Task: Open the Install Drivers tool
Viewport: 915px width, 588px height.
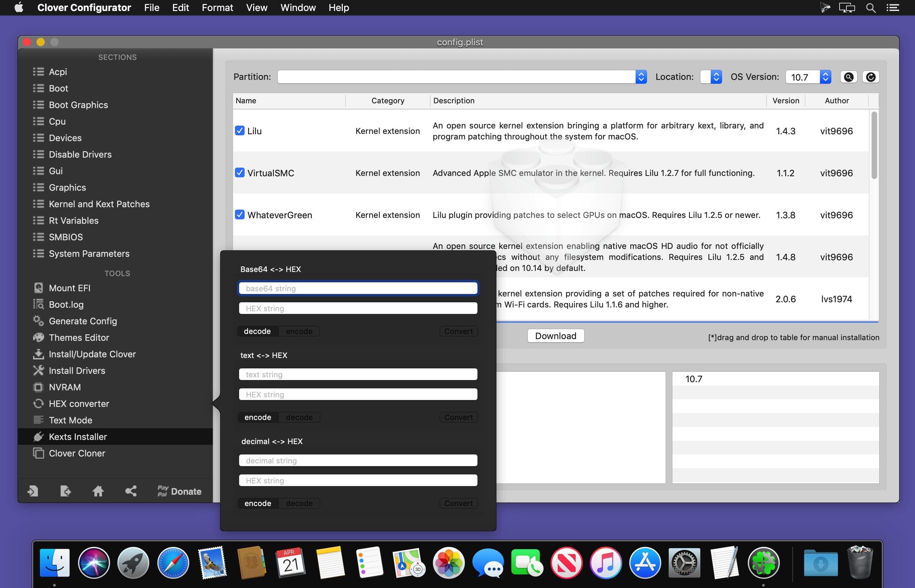Action: 77,371
